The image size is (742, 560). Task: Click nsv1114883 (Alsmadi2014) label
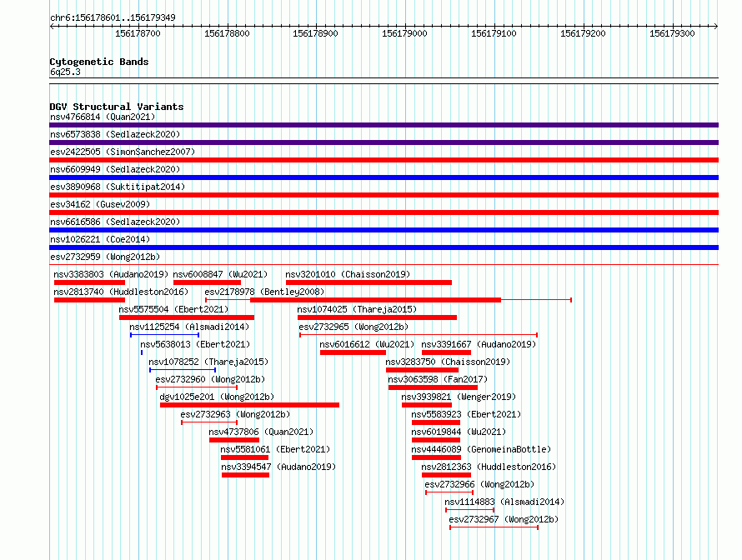[x=504, y=502]
